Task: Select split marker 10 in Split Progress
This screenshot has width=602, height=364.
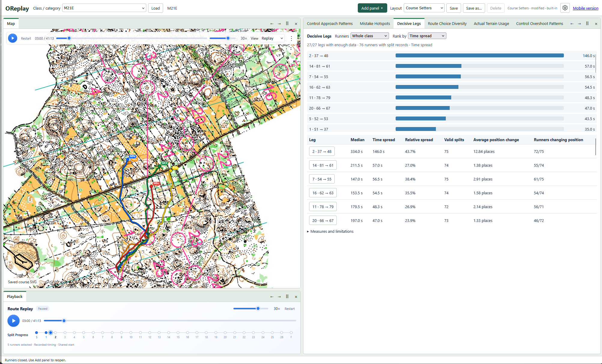Action: [131, 333]
